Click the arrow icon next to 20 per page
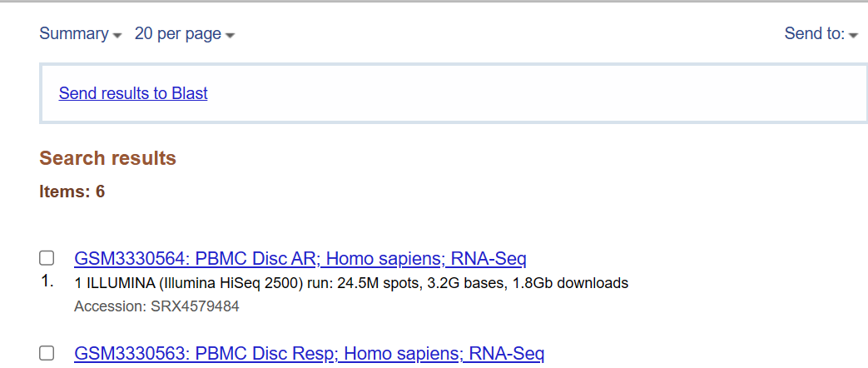 click(x=231, y=36)
